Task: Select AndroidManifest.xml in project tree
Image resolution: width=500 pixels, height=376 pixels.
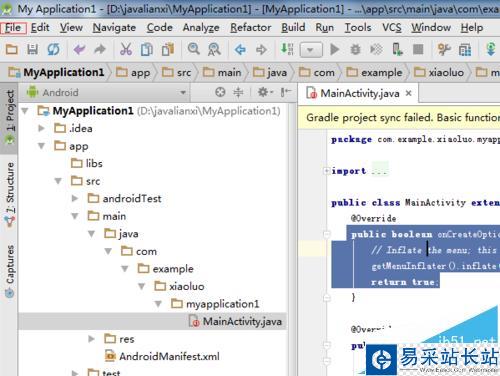Action: pos(162,356)
